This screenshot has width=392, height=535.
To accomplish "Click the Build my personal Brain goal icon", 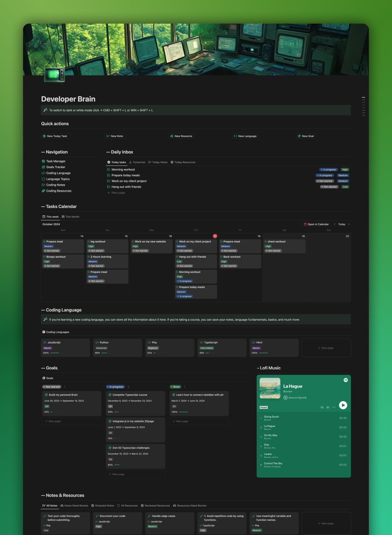I will pos(46,395).
